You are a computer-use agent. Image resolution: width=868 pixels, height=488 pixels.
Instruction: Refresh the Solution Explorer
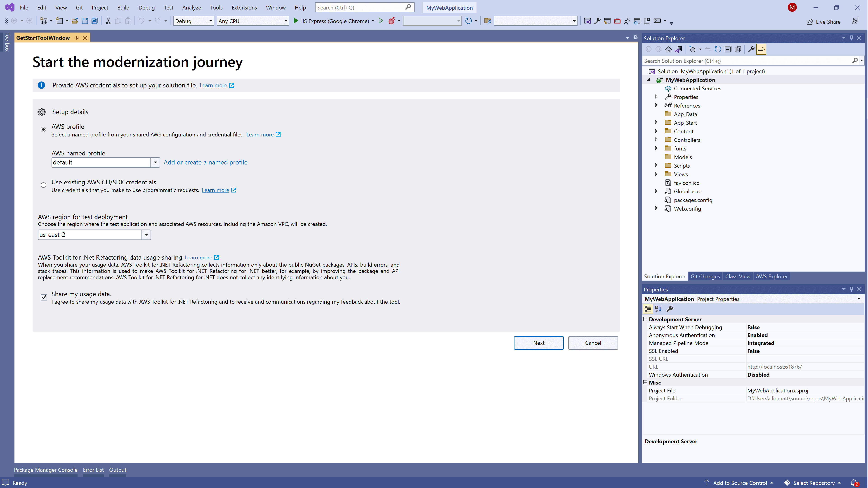(x=718, y=49)
